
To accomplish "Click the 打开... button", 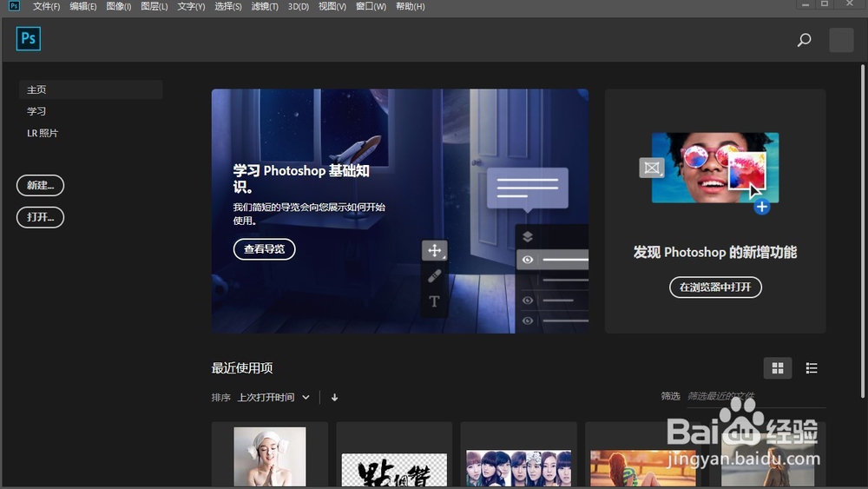I will click(41, 217).
